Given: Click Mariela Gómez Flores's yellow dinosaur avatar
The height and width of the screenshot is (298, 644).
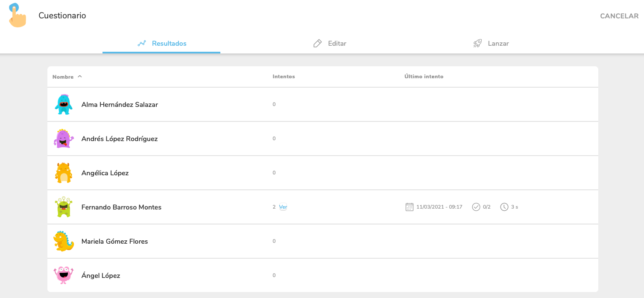Looking at the screenshot, I should coord(64,241).
